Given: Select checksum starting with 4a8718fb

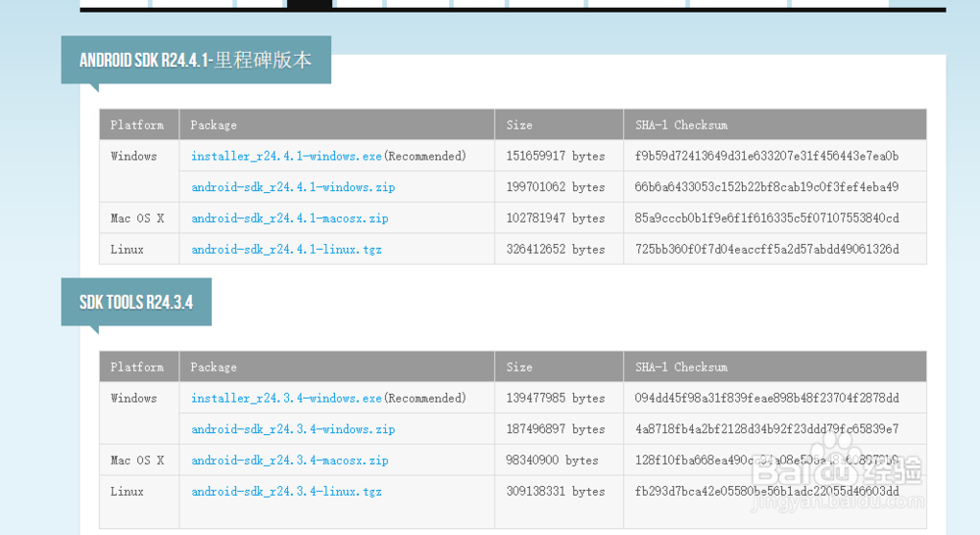Looking at the screenshot, I should point(766,429).
